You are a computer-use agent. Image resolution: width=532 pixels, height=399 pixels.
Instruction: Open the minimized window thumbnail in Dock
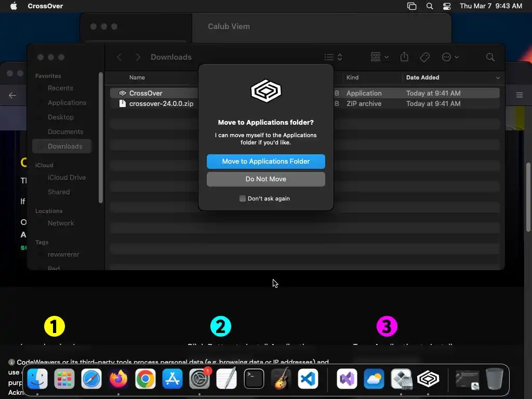467,379
